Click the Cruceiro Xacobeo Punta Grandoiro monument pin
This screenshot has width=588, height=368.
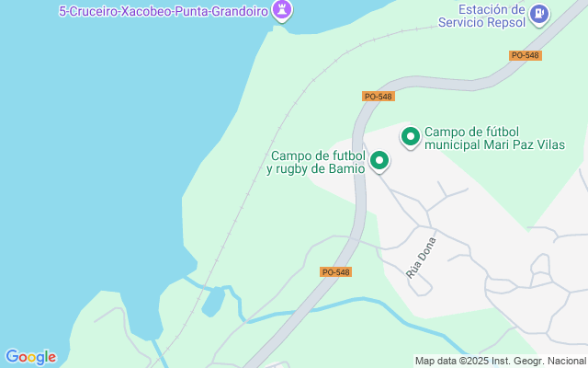(x=282, y=10)
